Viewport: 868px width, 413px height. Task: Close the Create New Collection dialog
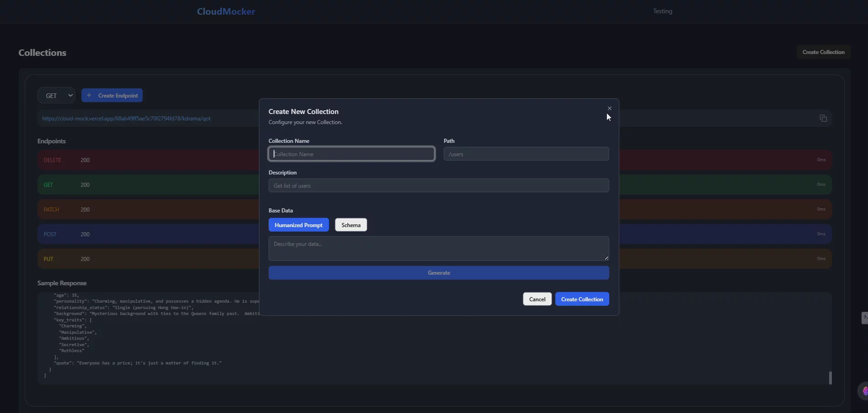609,109
